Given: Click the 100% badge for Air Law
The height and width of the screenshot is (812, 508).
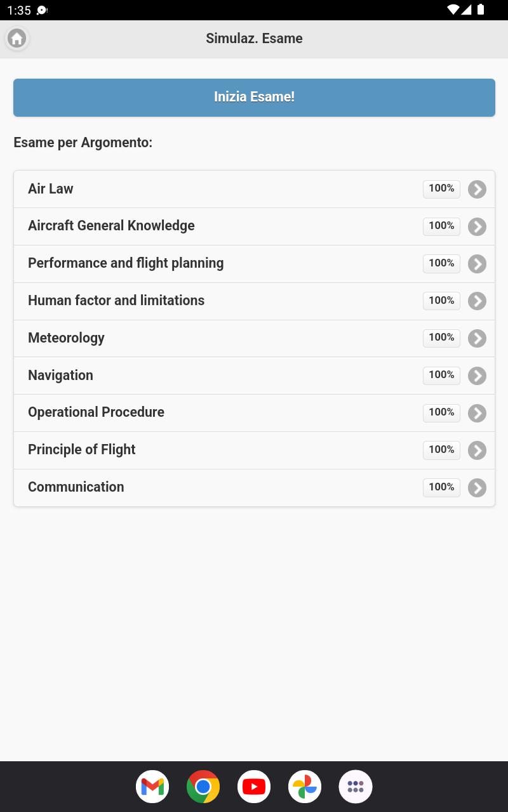Looking at the screenshot, I should click(441, 188).
